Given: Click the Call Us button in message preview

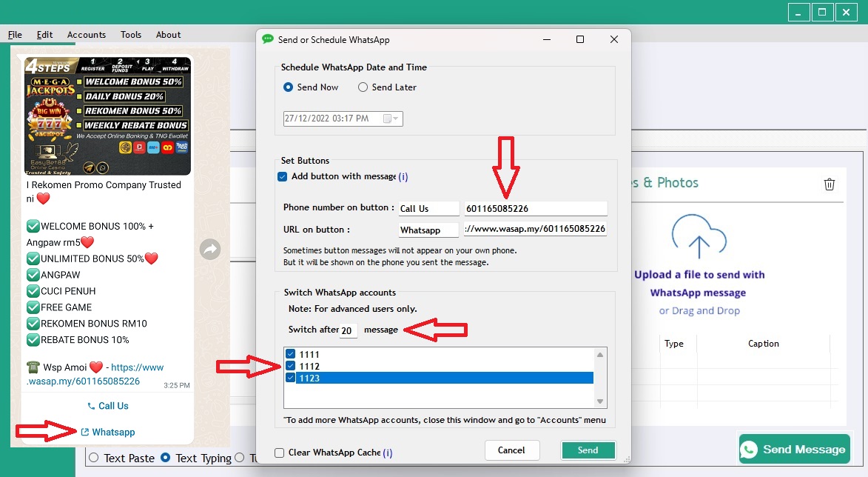Looking at the screenshot, I should 108,406.
